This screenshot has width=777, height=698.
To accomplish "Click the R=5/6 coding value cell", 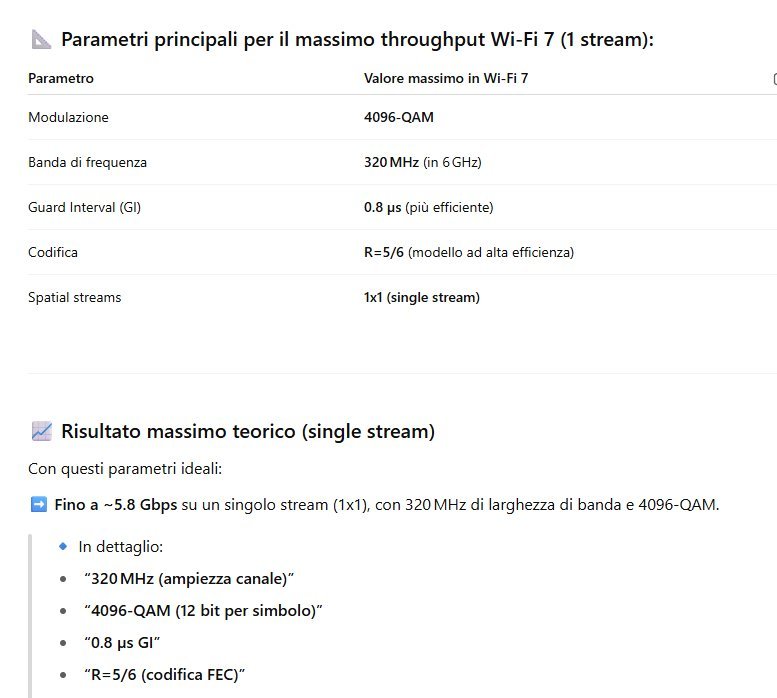I will coord(468,252).
